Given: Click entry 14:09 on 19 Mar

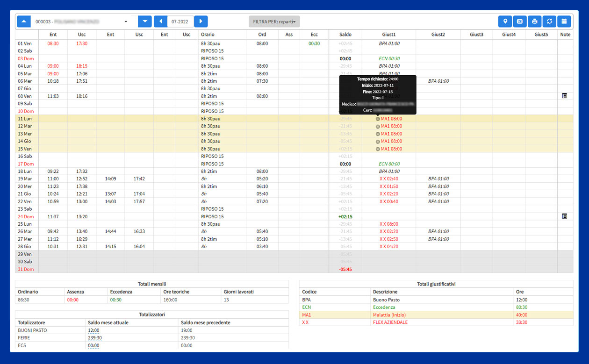Looking at the screenshot, I should click(110, 179).
